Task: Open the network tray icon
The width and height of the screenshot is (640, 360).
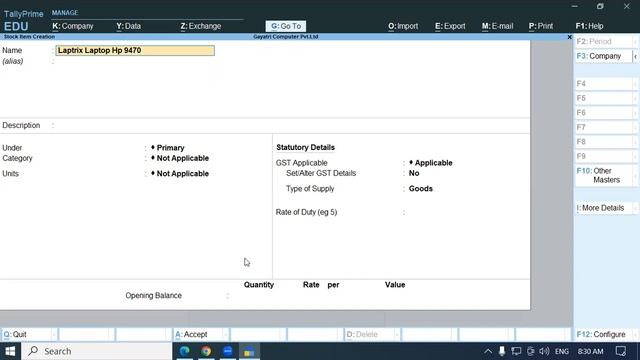Action: click(x=531, y=351)
